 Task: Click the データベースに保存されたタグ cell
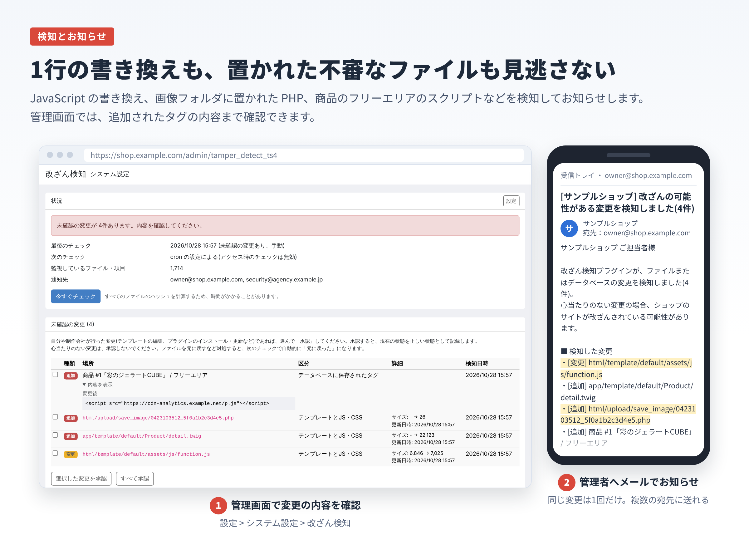tap(338, 375)
